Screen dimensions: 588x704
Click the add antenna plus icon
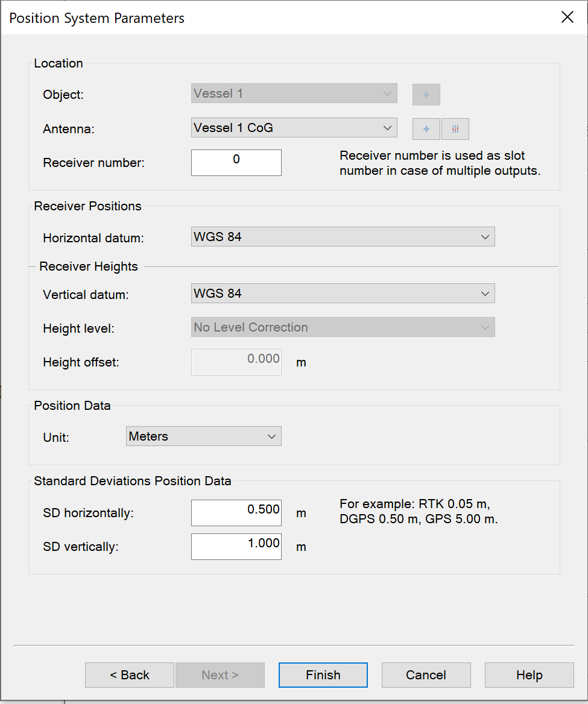(x=426, y=129)
